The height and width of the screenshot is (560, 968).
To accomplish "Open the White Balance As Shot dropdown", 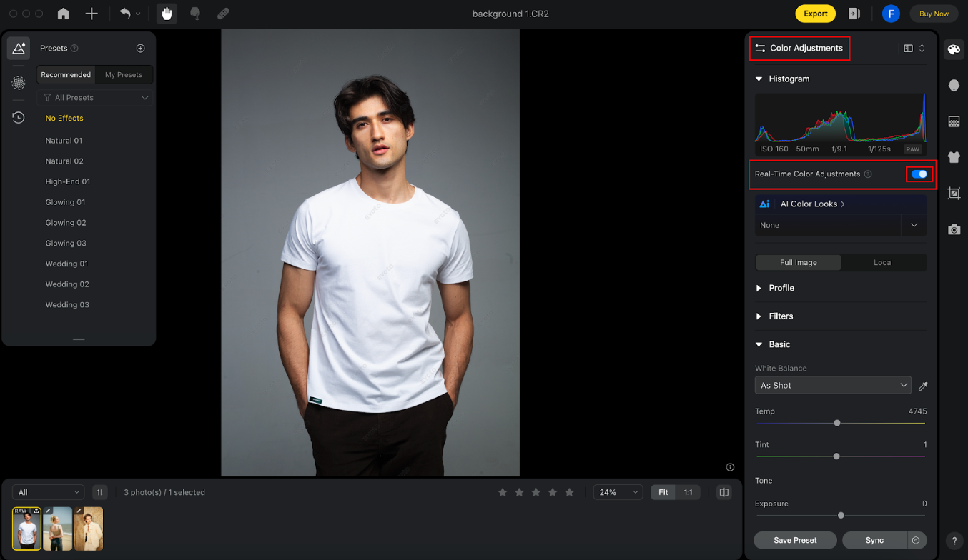I will click(833, 385).
